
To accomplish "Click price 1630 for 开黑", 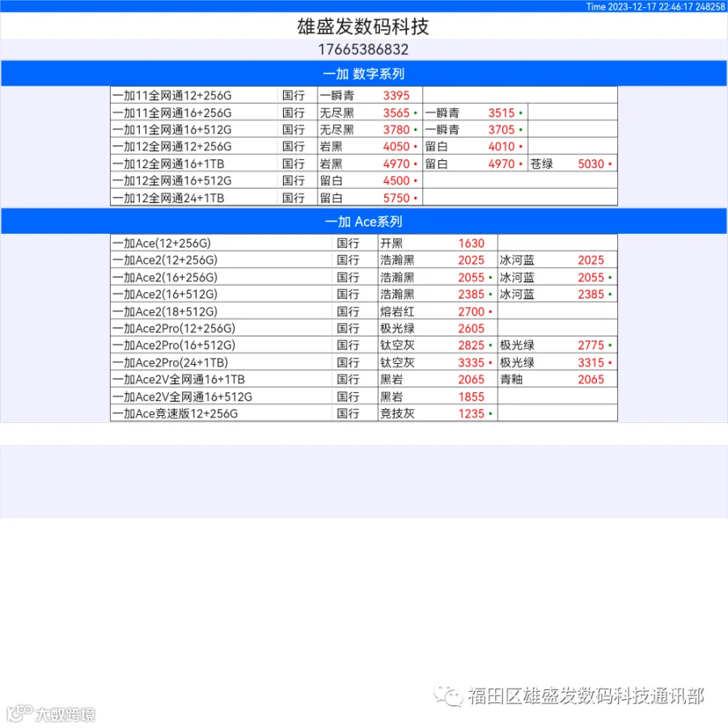I will 472,243.
